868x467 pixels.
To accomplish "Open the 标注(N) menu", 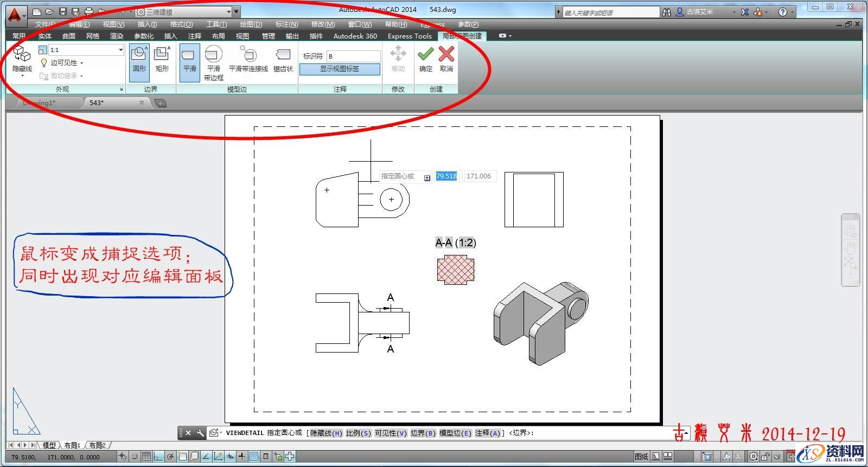I will (286, 24).
